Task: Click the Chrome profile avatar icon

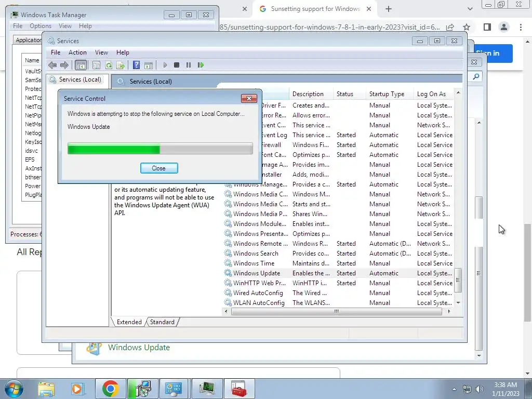Action: 504,27
